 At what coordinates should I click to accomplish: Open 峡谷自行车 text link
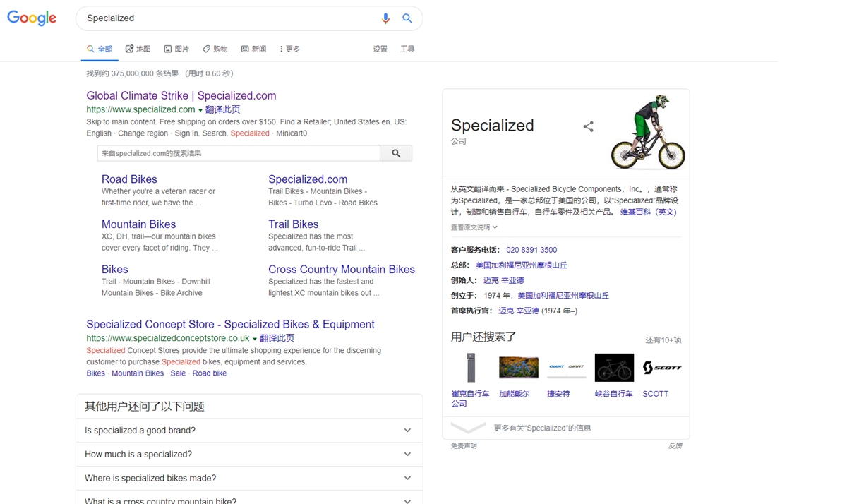[x=614, y=394]
